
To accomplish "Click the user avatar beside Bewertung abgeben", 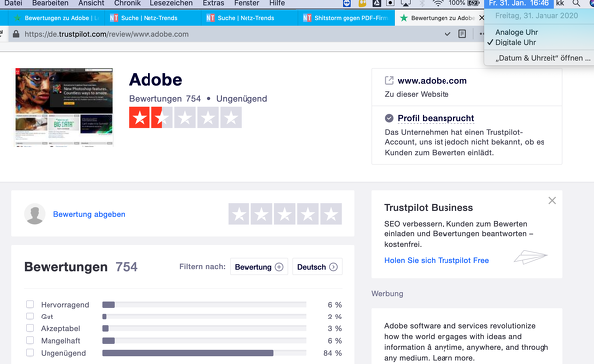I will coord(35,214).
